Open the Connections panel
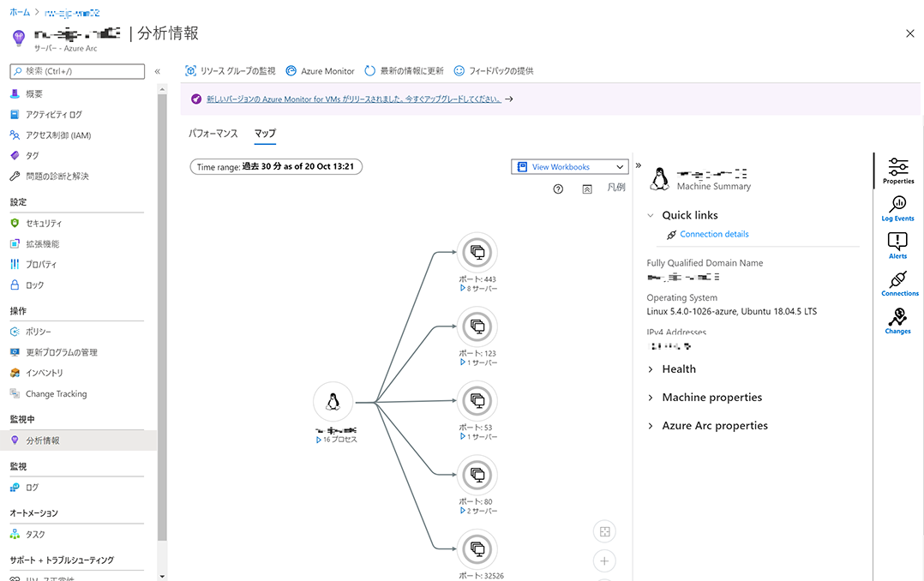This screenshot has height=581, width=924. click(x=899, y=283)
